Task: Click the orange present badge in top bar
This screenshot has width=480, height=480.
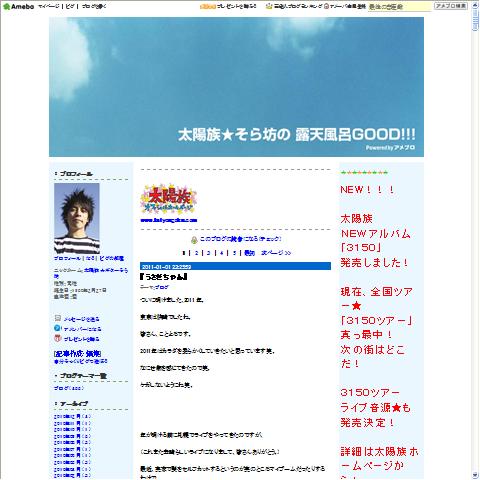Action: 208,6
